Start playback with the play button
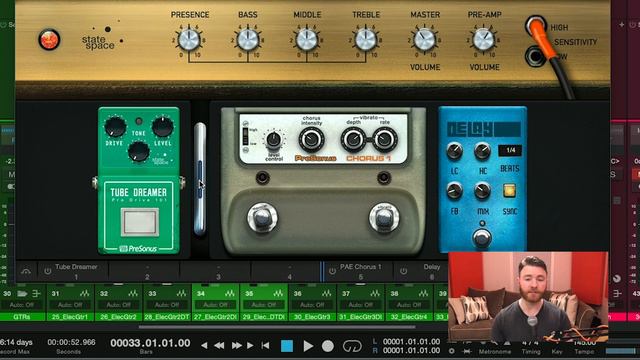Viewport: 640px width, 360px height. click(x=308, y=346)
